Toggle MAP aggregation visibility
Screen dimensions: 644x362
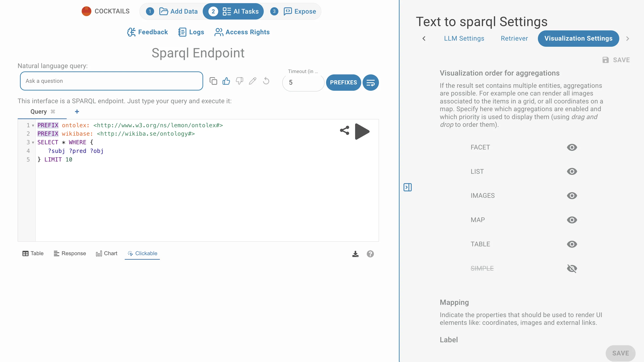coord(572,220)
